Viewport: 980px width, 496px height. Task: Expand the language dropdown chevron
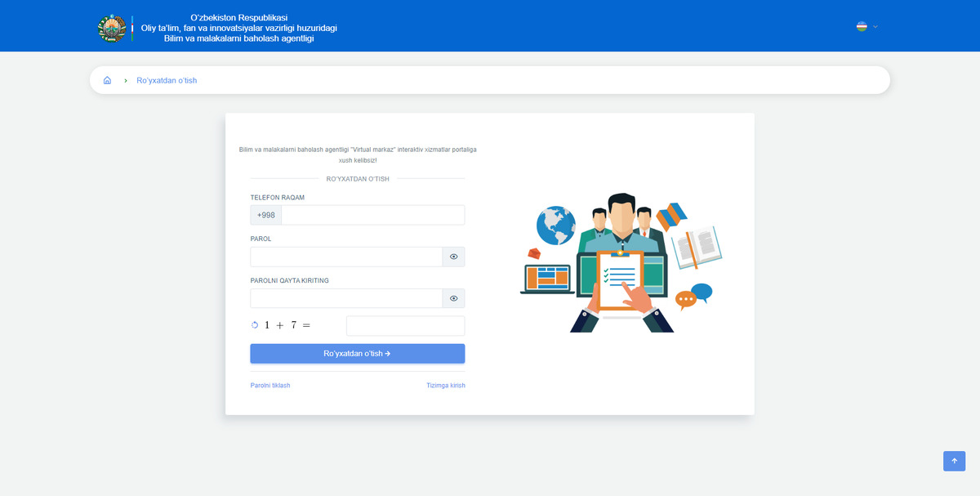pos(875,26)
